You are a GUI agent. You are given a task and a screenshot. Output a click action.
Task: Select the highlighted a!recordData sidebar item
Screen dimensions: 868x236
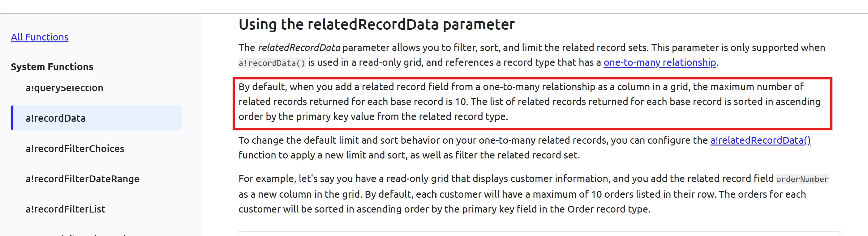coord(97,118)
